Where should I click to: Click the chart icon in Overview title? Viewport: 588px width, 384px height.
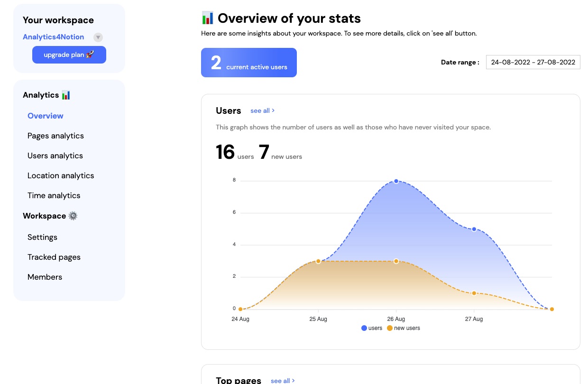coord(207,18)
